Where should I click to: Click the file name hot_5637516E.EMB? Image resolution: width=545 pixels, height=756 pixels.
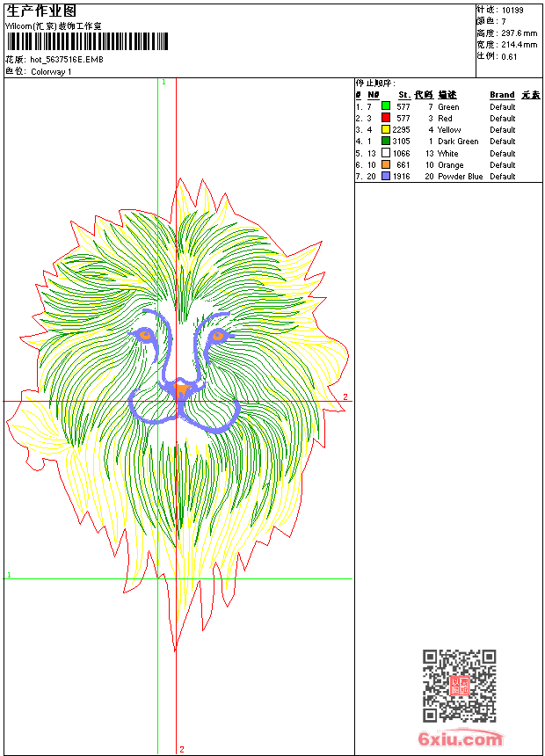(x=66, y=60)
